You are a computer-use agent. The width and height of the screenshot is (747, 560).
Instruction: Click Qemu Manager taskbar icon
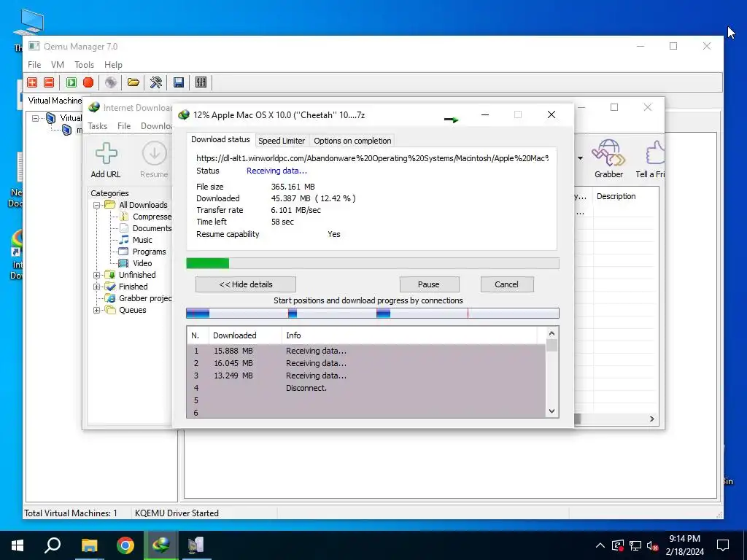point(196,545)
